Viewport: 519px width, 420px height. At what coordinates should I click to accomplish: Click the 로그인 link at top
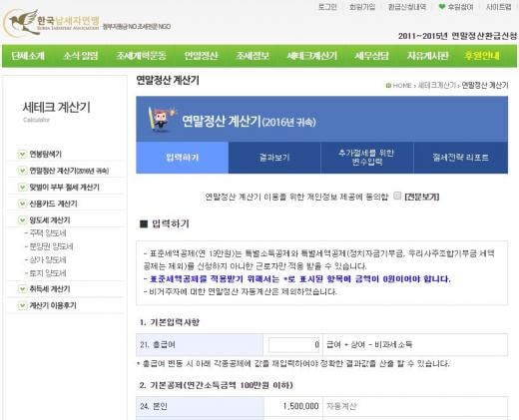327,7
